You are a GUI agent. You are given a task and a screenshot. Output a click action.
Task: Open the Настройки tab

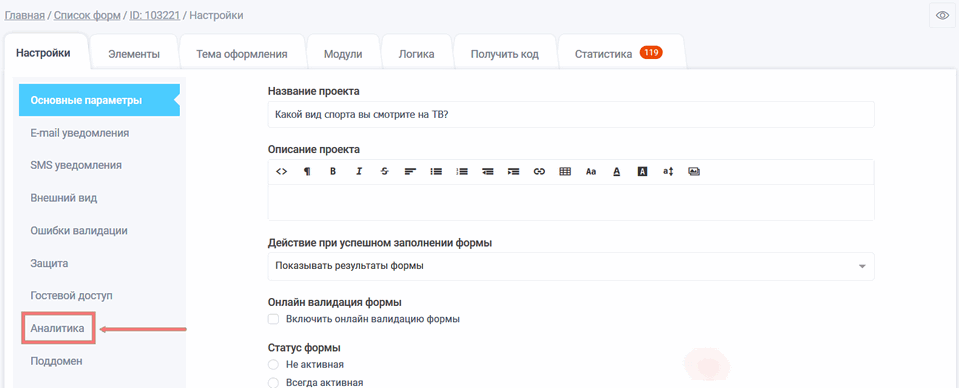click(43, 53)
